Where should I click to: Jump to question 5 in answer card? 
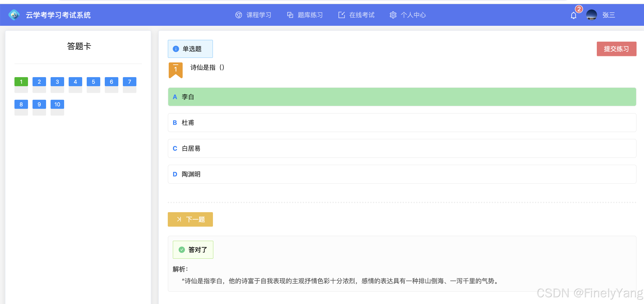(93, 82)
